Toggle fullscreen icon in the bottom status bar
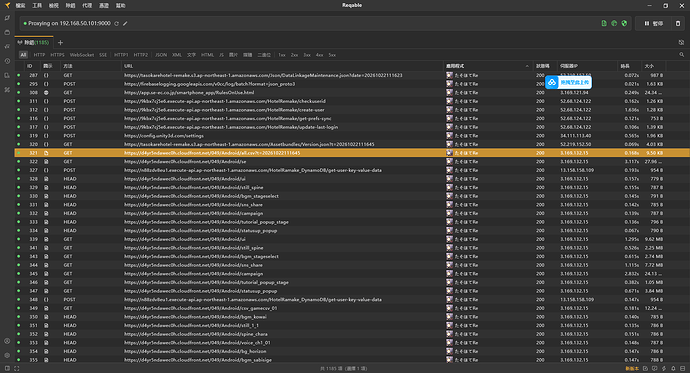Image resolution: width=690 pixels, height=373 pixels. click(x=17, y=369)
